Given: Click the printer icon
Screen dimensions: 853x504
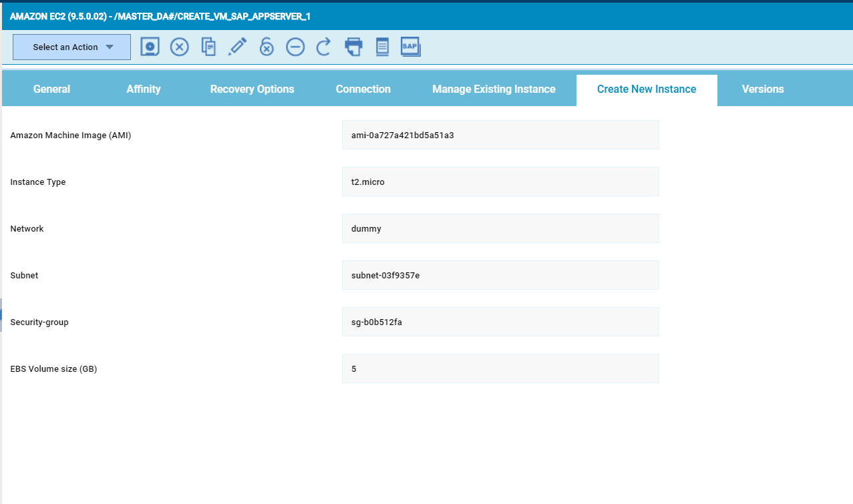Looking at the screenshot, I should (353, 47).
